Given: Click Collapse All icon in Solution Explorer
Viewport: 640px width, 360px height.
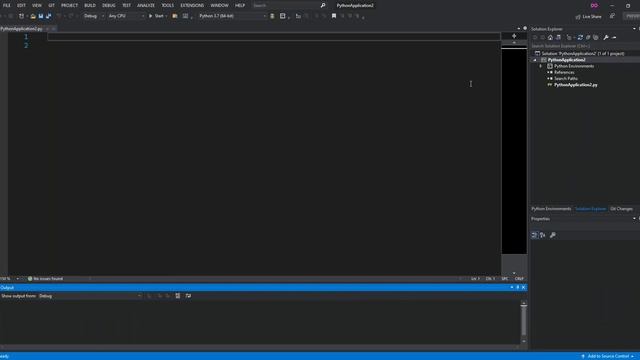Looking at the screenshot, I should 588,38.
